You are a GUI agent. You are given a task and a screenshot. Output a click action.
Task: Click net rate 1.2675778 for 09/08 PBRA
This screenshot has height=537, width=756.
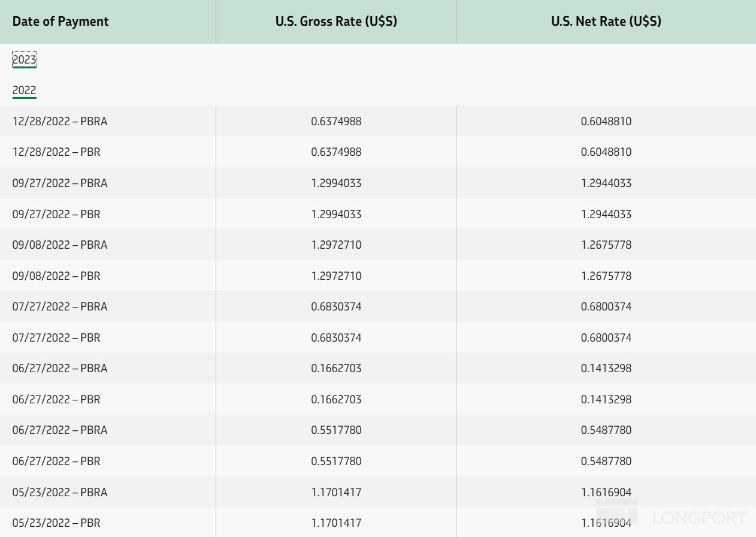click(x=606, y=245)
